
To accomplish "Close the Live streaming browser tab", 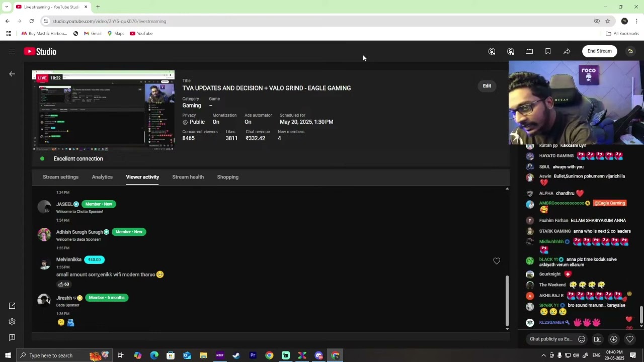I will tap(86, 7).
